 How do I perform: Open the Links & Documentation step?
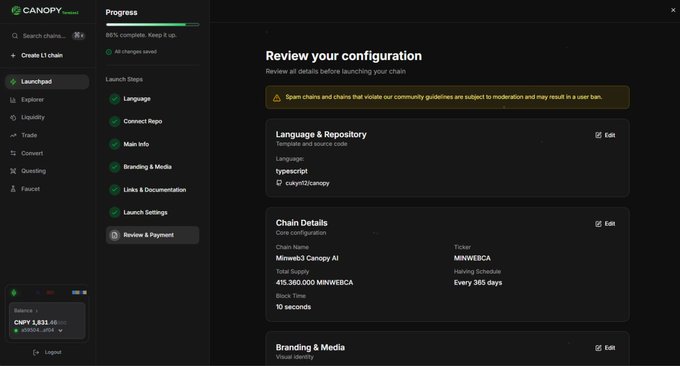[x=155, y=190]
